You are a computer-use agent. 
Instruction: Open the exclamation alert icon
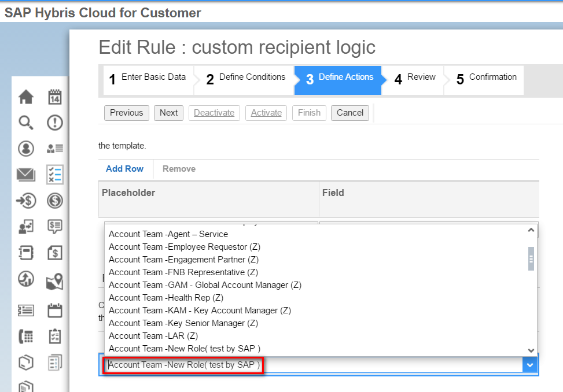click(55, 123)
